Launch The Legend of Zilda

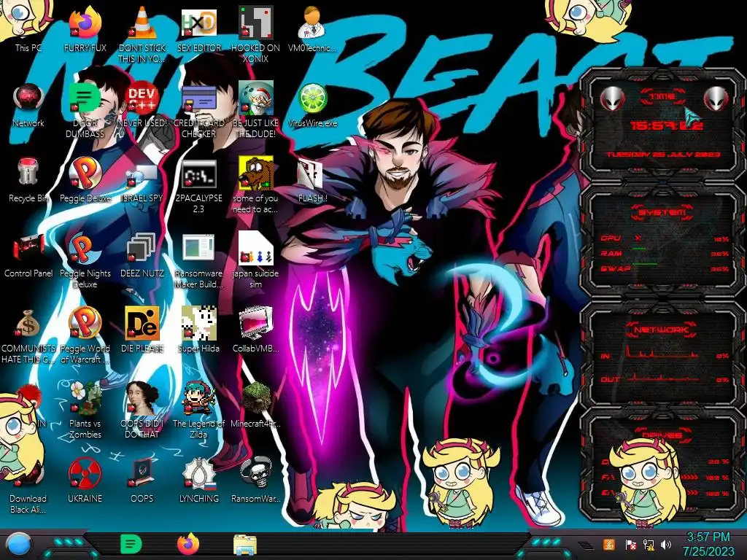(198, 411)
